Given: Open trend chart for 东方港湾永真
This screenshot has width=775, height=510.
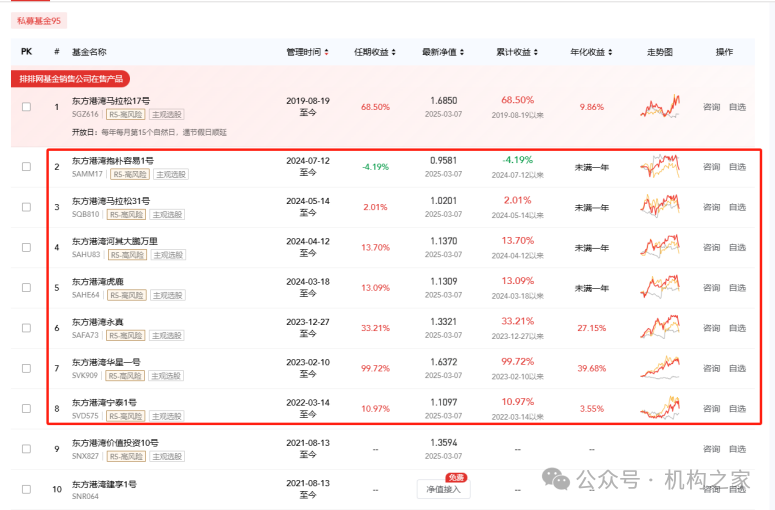Looking at the screenshot, I should click(x=660, y=327).
